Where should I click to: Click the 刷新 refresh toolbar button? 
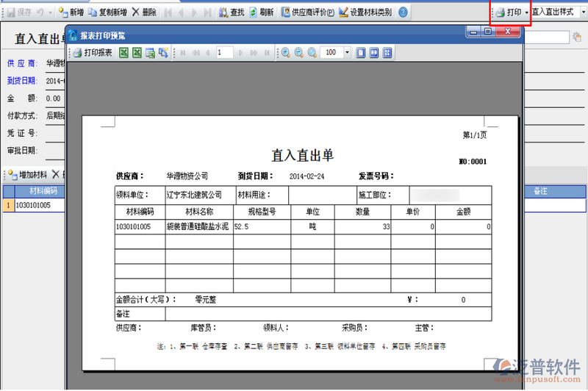(261, 12)
